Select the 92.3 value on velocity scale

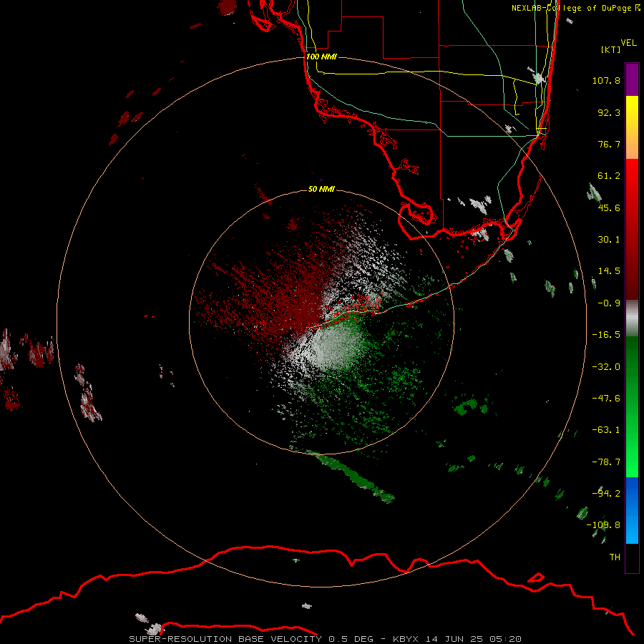point(609,112)
